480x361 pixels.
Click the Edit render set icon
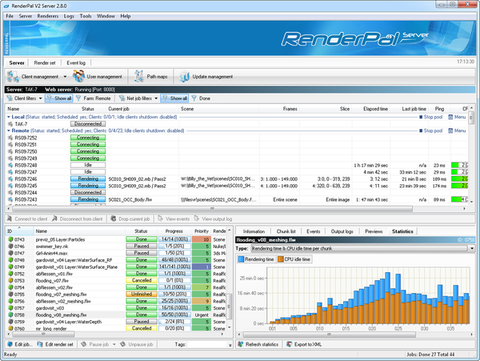(40, 344)
